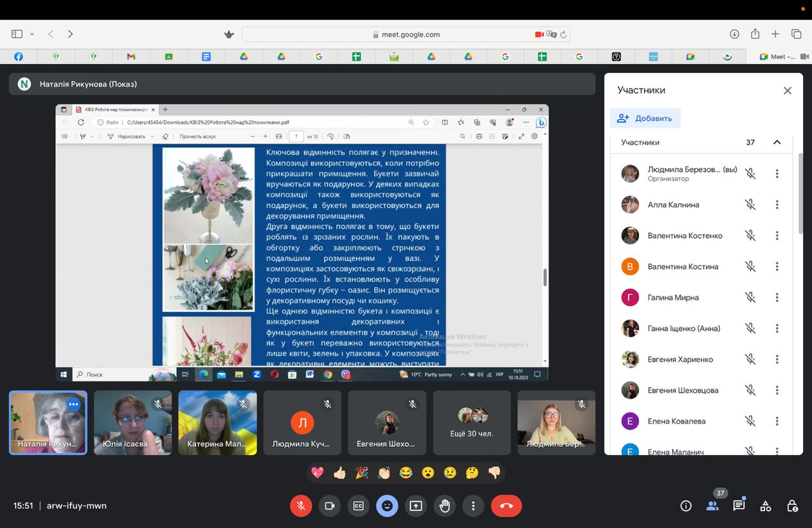This screenshot has height=528, width=812.
Task: Switch to the Facebook pinned tab
Action: click(18, 56)
